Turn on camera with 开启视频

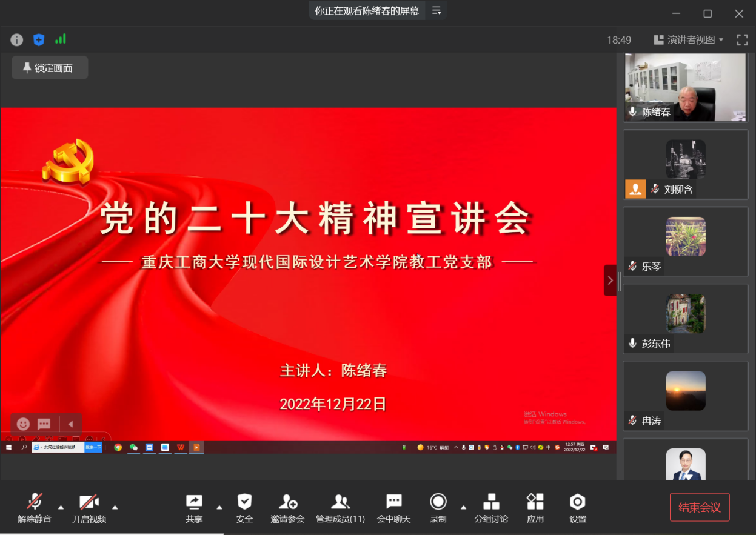(89, 508)
